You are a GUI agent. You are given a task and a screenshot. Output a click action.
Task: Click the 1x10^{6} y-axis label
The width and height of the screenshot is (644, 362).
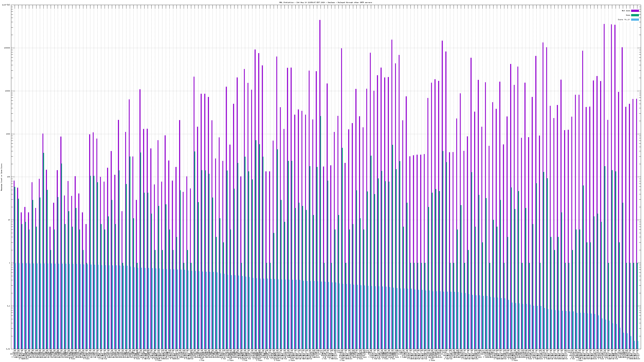tap(6, 5)
